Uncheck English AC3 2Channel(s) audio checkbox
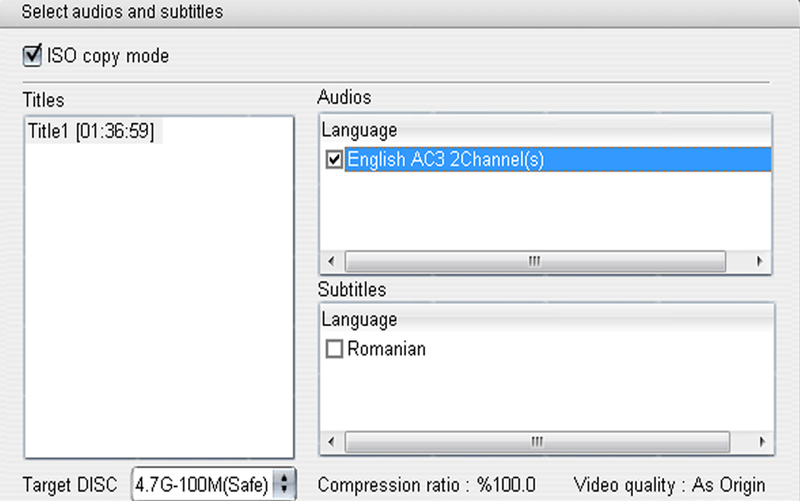This screenshot has width=800, height=501. pyautogui.click(x=334, y=160)
